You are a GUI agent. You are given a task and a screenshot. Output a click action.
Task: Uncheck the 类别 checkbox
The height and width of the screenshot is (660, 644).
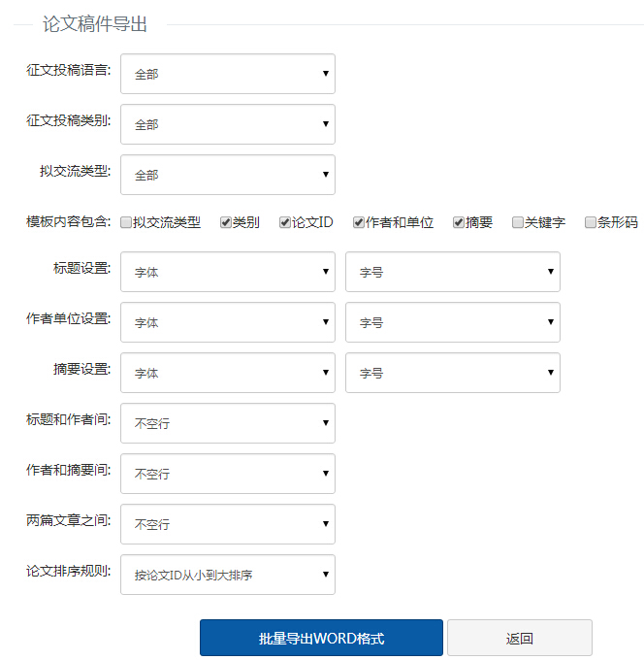pyautogui.click(x=225, y=222)
